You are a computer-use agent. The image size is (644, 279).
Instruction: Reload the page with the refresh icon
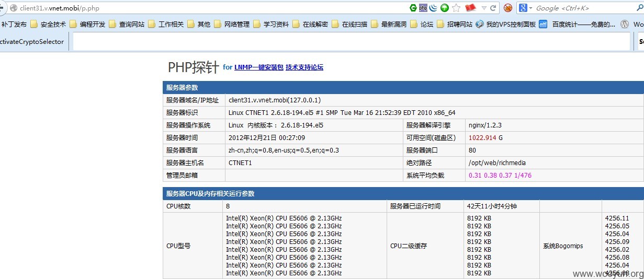[x=493, y=8]
